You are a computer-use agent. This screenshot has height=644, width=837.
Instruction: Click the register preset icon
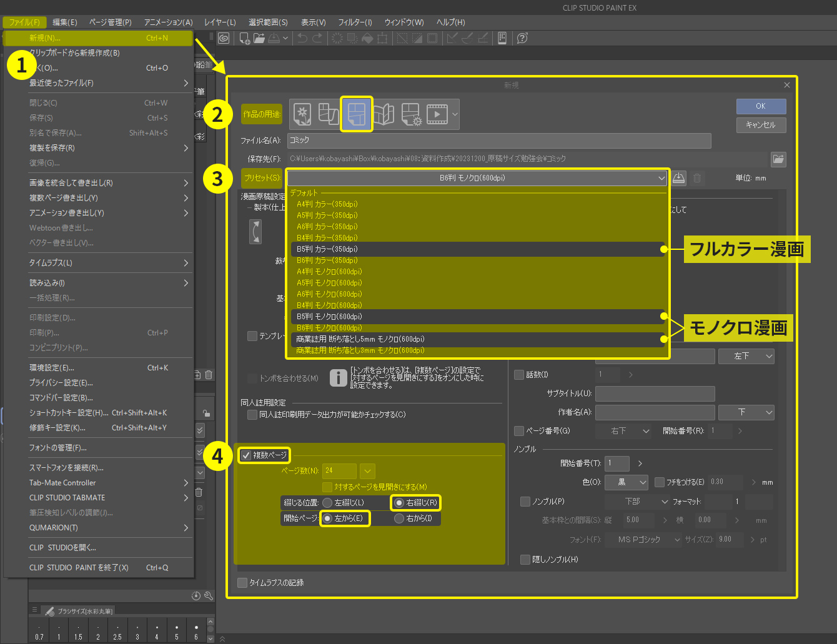pos(679,178)
